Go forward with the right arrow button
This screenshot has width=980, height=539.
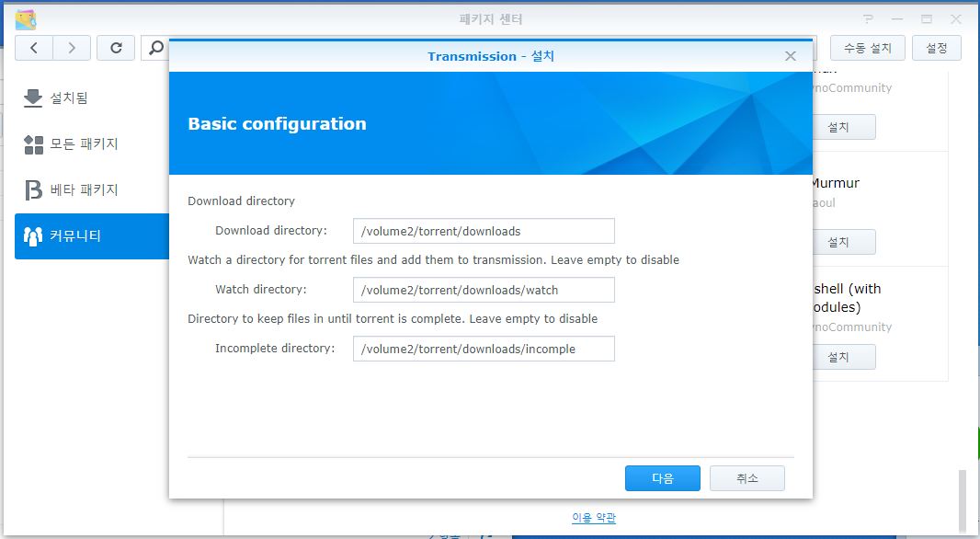click(x=72, y=48)
